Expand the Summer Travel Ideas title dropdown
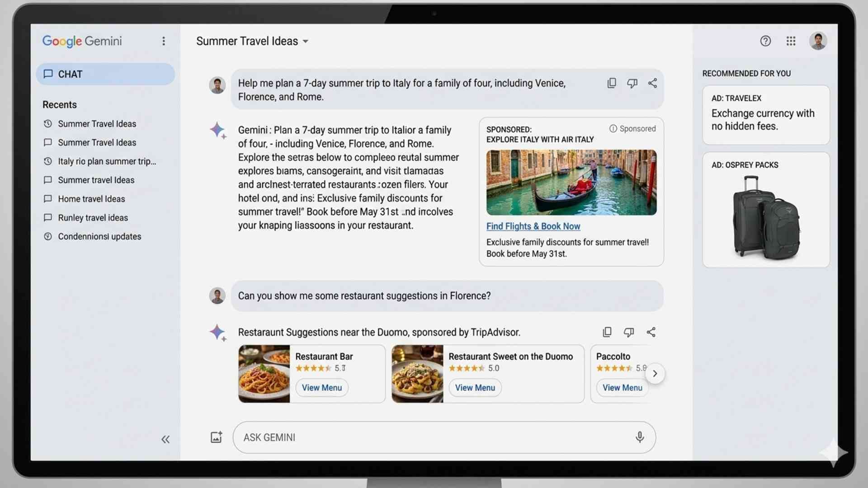The height and width of the screenshot is (488, 868). (306, 42)
